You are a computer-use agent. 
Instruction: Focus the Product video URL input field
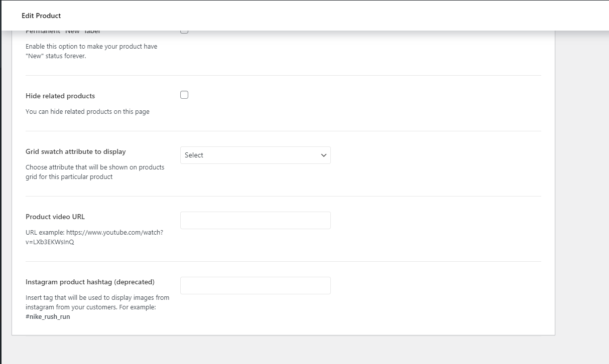click(255, 221)
